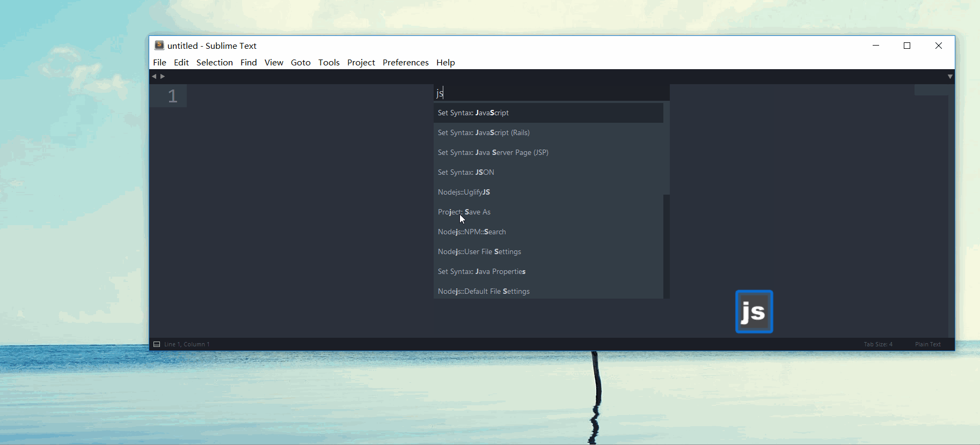Select Set Syntax: JSON

548,172
